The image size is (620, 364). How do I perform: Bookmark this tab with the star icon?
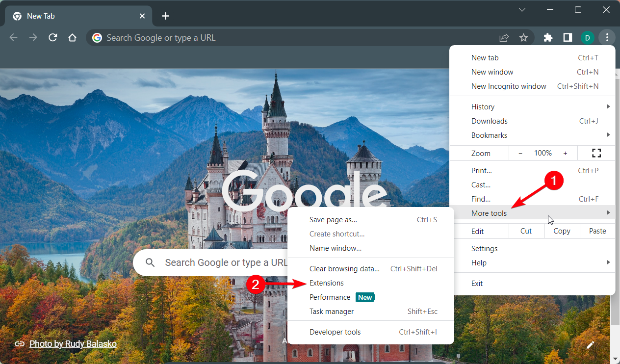pos(523,38)
